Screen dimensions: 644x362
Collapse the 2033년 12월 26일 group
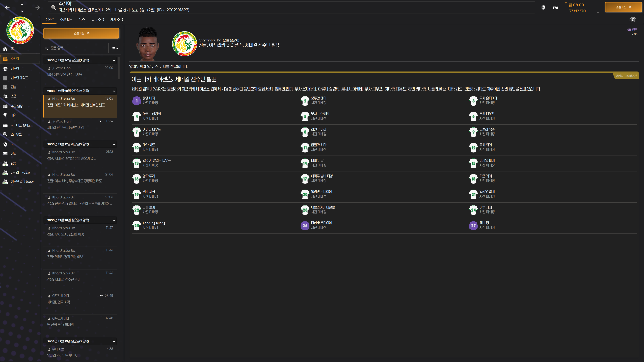click(x=114, y=220)
